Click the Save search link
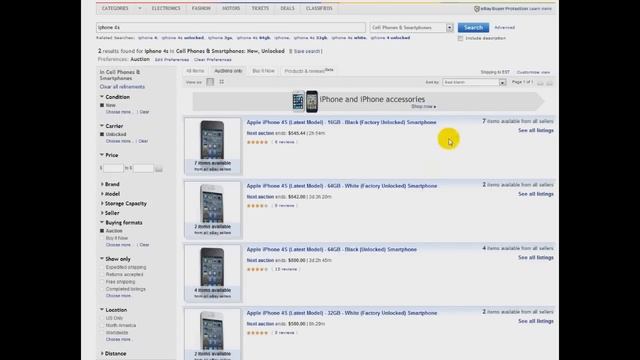Viewport: 640px width, 360px height. [x=307, y=51]
